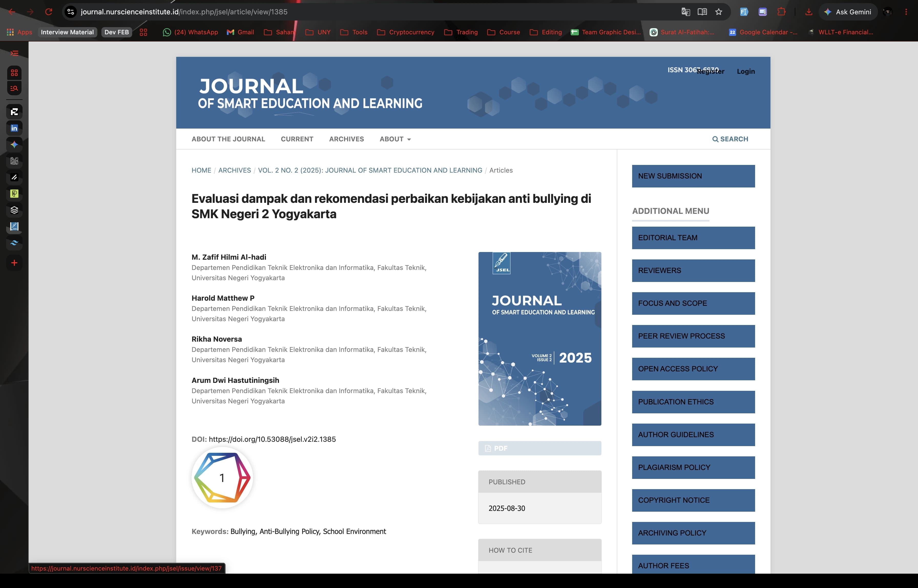Click the browser back arrow
The height and width of the screenshot is (588, 918).
12,12
